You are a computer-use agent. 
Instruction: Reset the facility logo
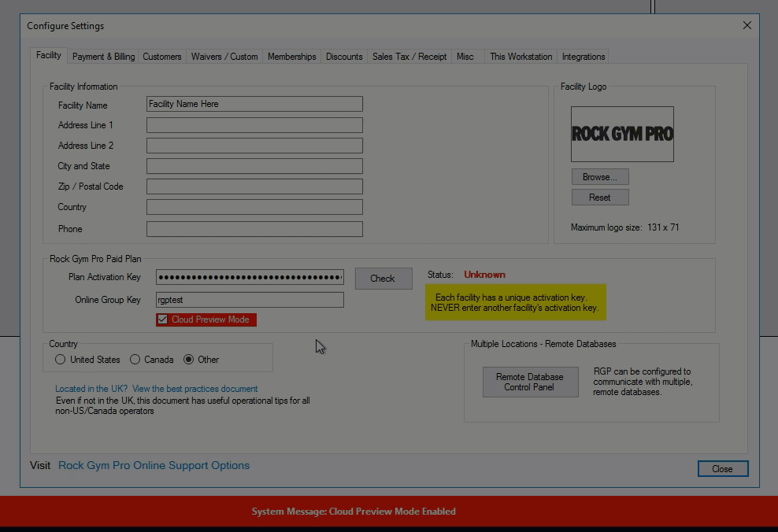600,198
